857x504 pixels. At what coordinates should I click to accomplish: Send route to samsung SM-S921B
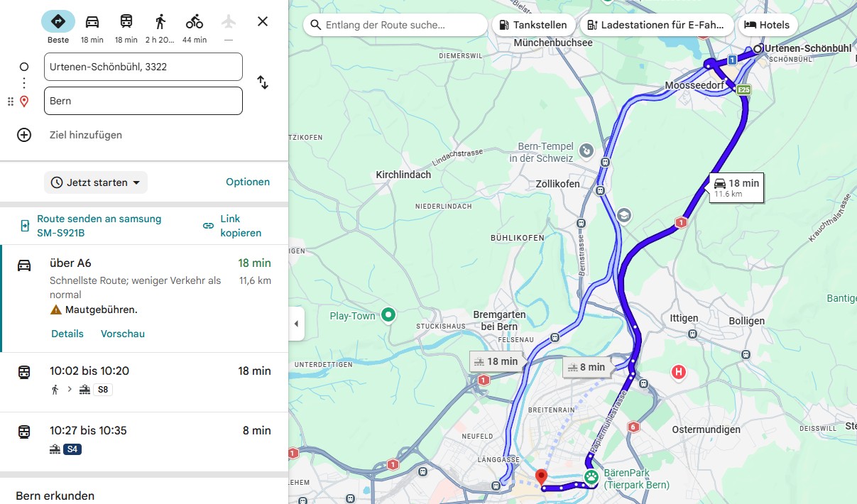pyautogui.click(x=99, y=226)
